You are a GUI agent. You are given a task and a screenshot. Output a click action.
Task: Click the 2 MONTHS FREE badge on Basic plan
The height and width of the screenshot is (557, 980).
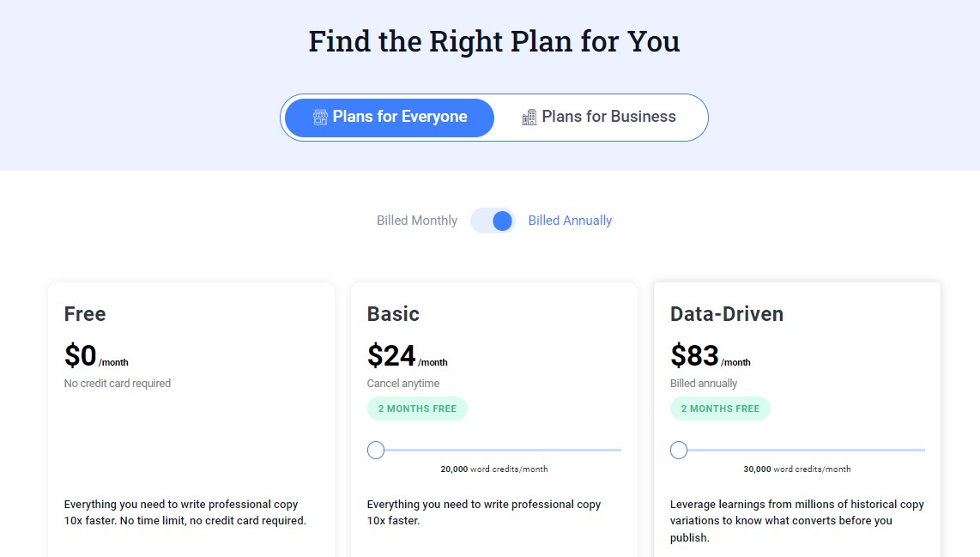tap(417, 409)
